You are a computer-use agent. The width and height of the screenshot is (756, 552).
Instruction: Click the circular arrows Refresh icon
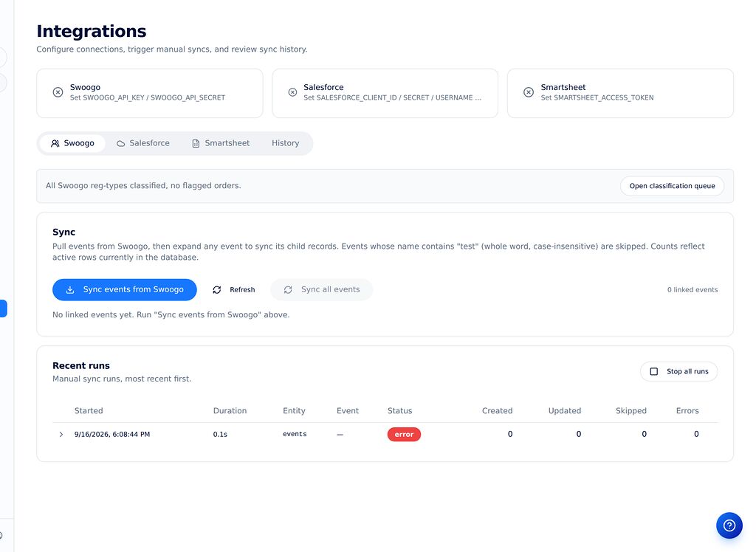(217, 290)
